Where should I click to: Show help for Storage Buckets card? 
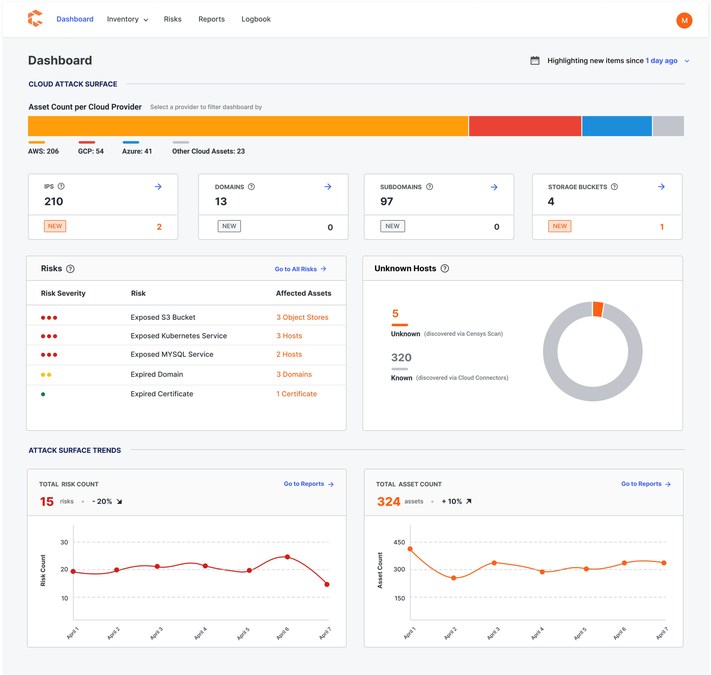pos(614,186)
